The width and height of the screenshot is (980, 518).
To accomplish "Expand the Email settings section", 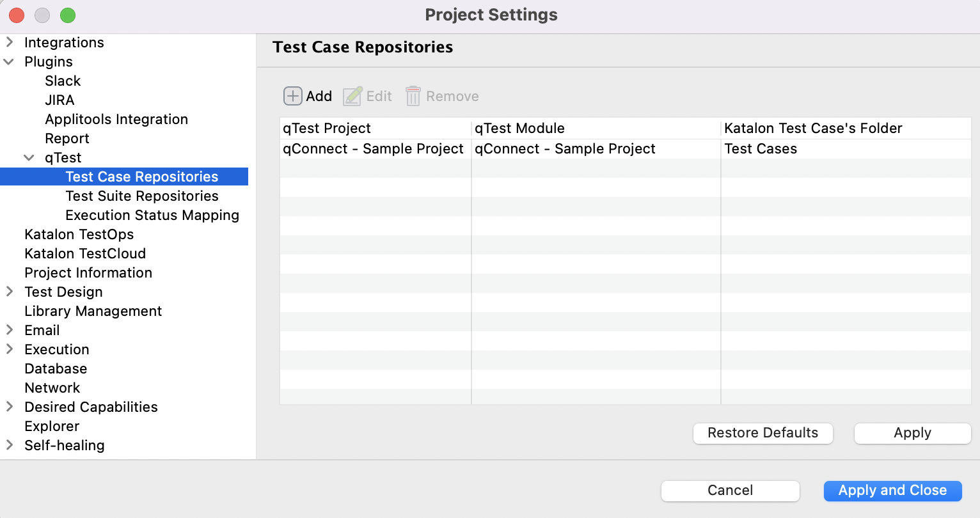I will pos(10,330).
